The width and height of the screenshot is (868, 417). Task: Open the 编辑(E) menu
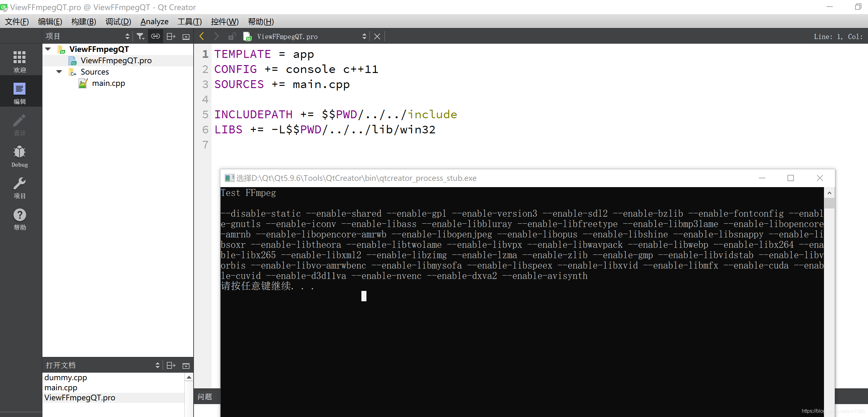click(50, 22)
